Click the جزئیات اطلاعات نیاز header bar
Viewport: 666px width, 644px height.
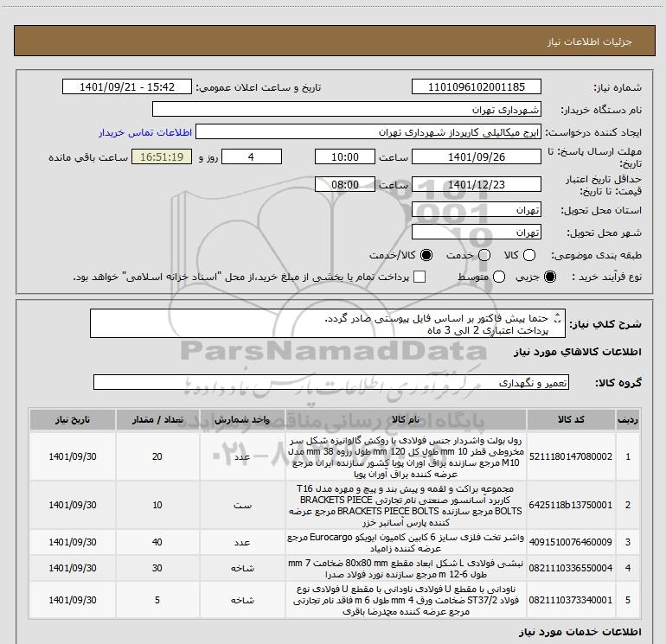pos(334,41)
